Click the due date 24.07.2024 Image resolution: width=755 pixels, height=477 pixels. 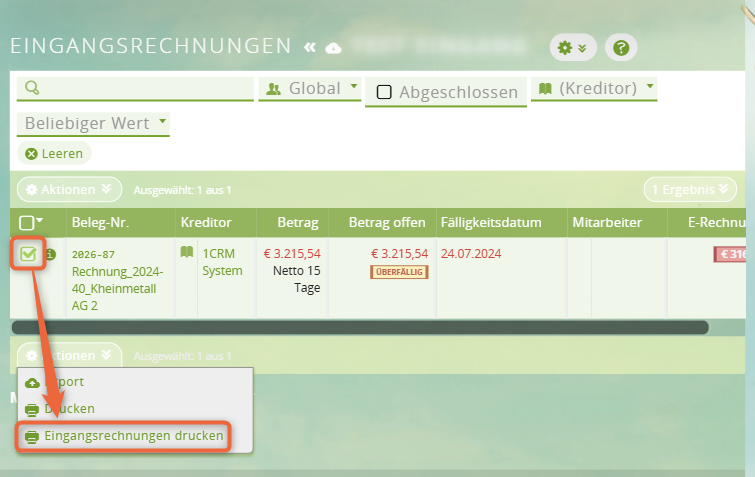tap(471, 254)
